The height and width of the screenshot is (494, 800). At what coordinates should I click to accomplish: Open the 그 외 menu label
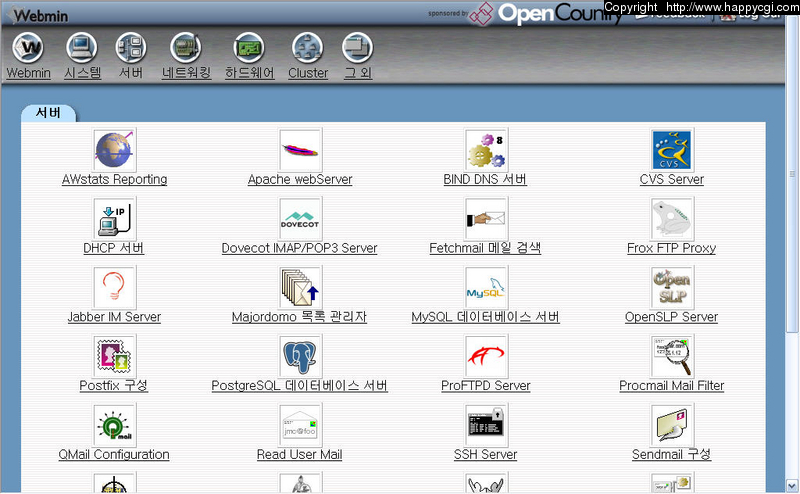358,73
